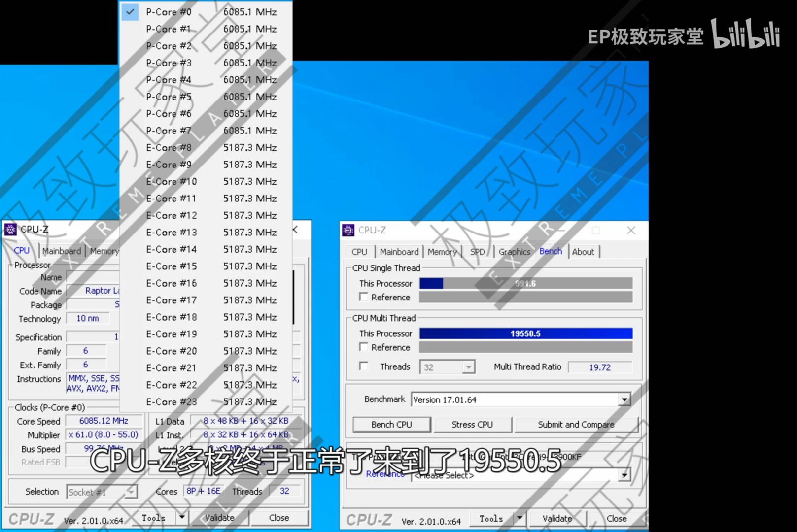Screen dimensions: 797x532
Task: Click the single thread This Processor score bar
Action: (x=526, y=283)
